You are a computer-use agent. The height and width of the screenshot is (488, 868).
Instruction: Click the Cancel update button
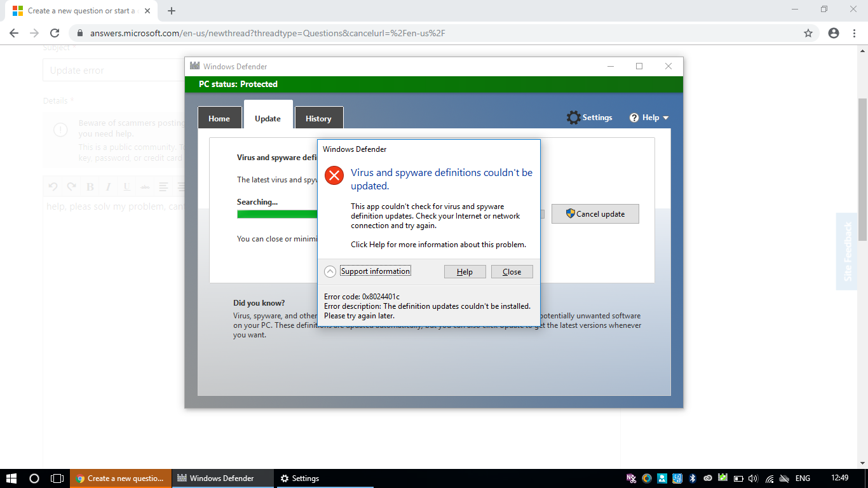coord(595,214)
